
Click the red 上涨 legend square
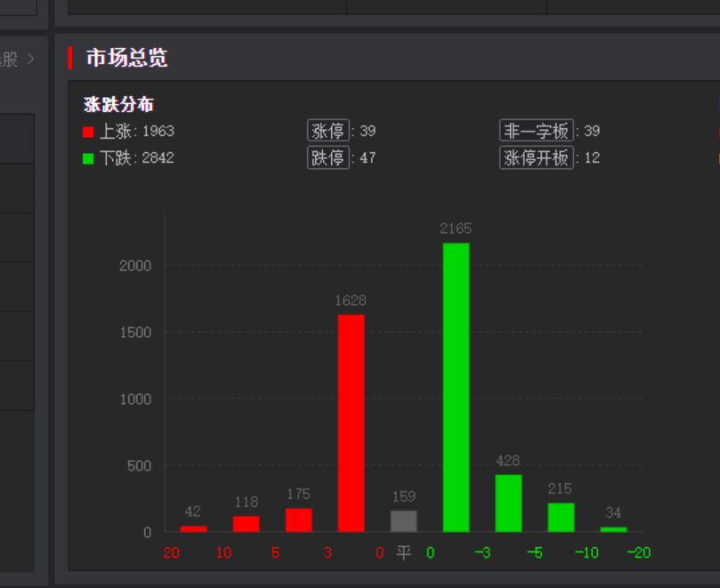click(x=87, y=131)
